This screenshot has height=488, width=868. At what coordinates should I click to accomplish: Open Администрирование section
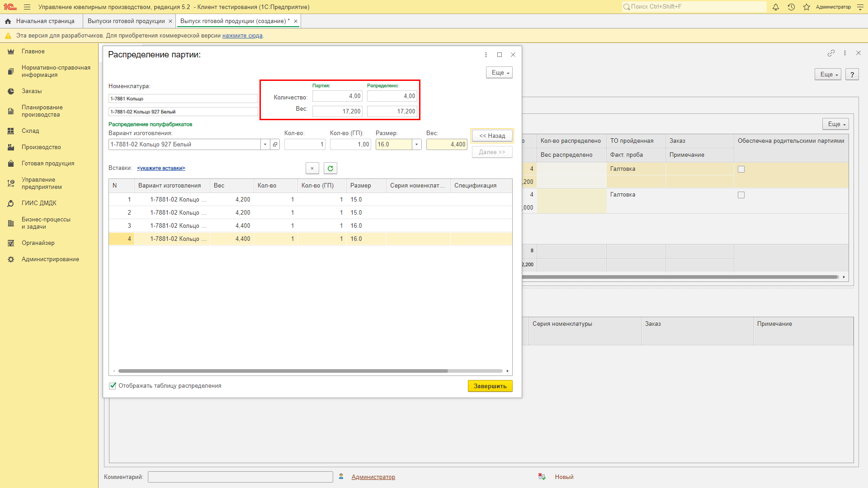tap(49, 259)
